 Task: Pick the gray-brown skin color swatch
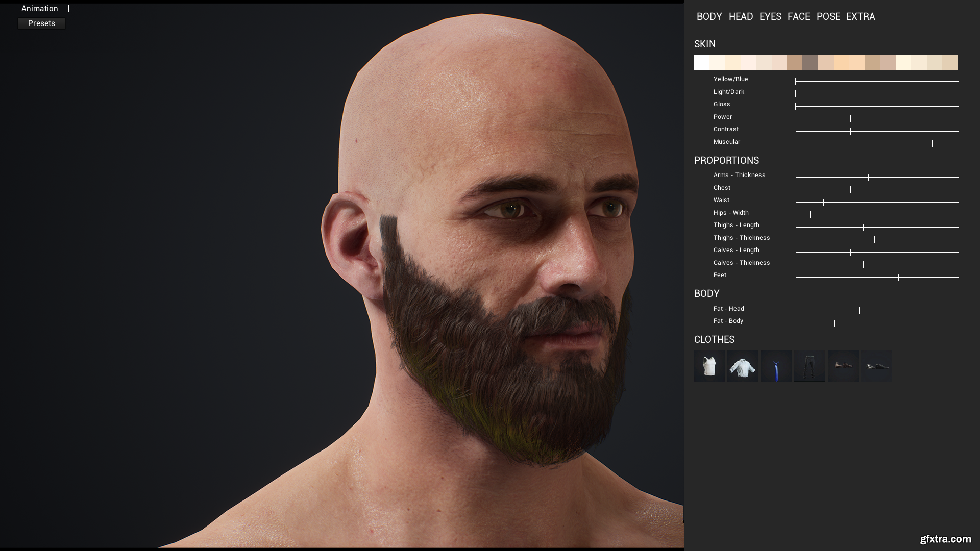click(x=810, y=63)
